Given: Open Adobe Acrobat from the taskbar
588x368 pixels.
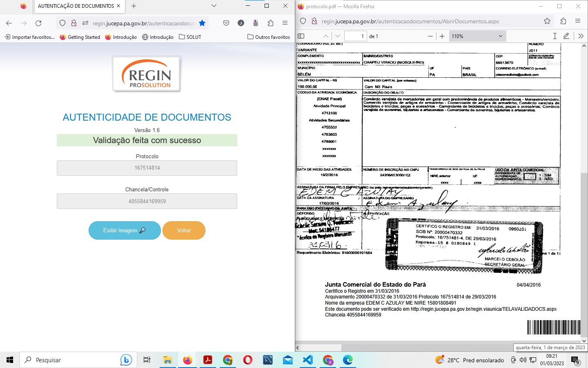Looking at the screenshot, I should point(207,360).
